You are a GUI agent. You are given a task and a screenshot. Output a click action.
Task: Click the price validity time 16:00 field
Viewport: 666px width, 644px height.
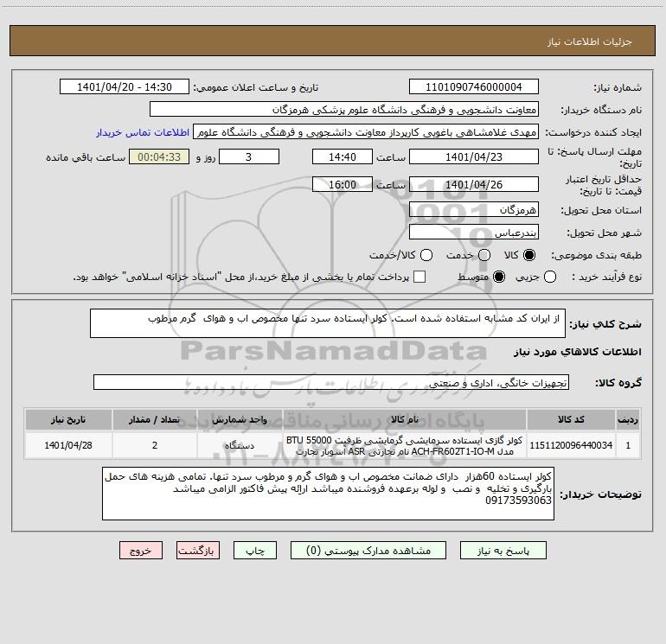(x=343, y=184)
